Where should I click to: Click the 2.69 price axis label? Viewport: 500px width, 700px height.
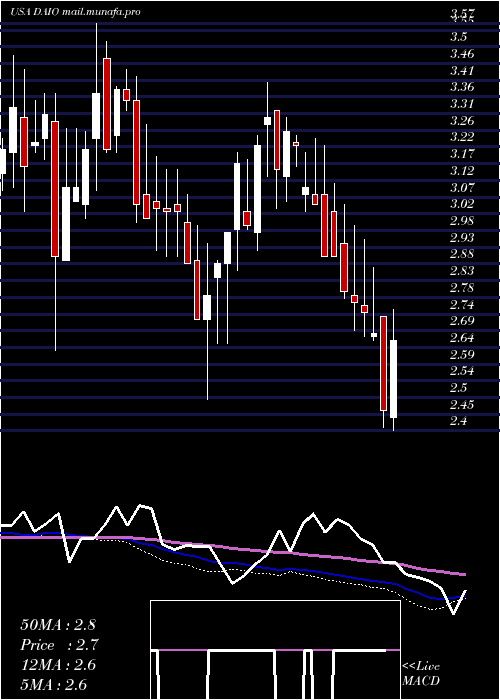point(462,321)
